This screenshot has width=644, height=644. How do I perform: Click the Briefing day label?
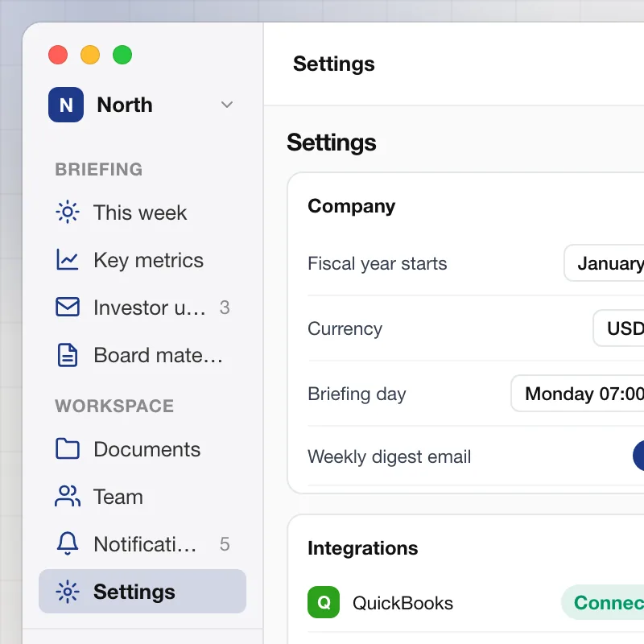357,394
